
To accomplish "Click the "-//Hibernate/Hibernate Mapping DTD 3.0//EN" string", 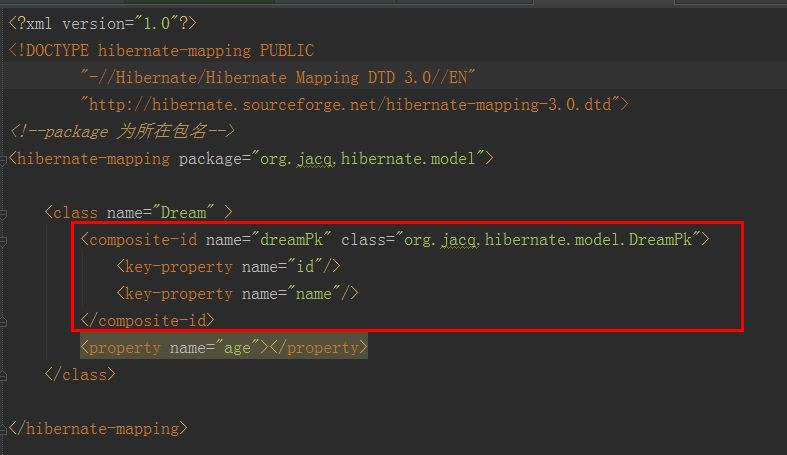I will (x=278, y=77).
